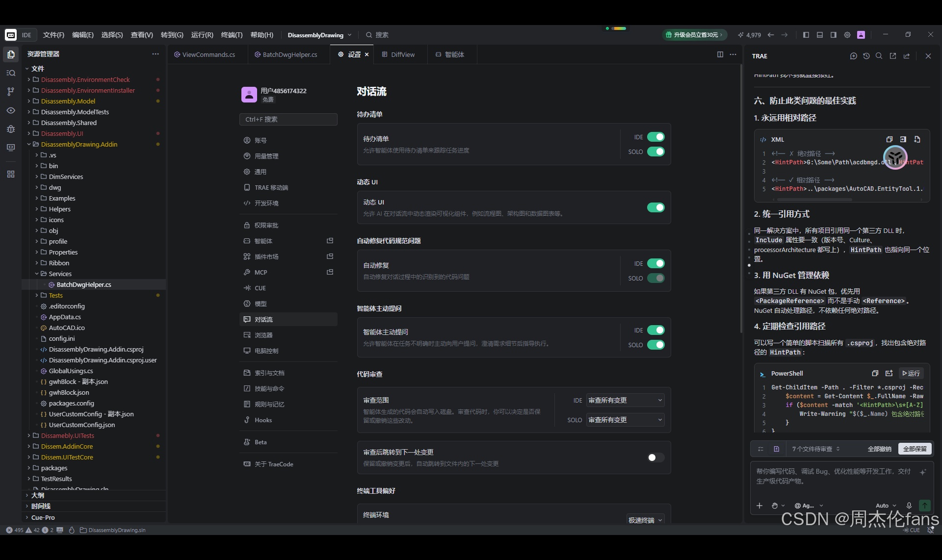Open the 规则与记忆 settings section

[288, 404]
